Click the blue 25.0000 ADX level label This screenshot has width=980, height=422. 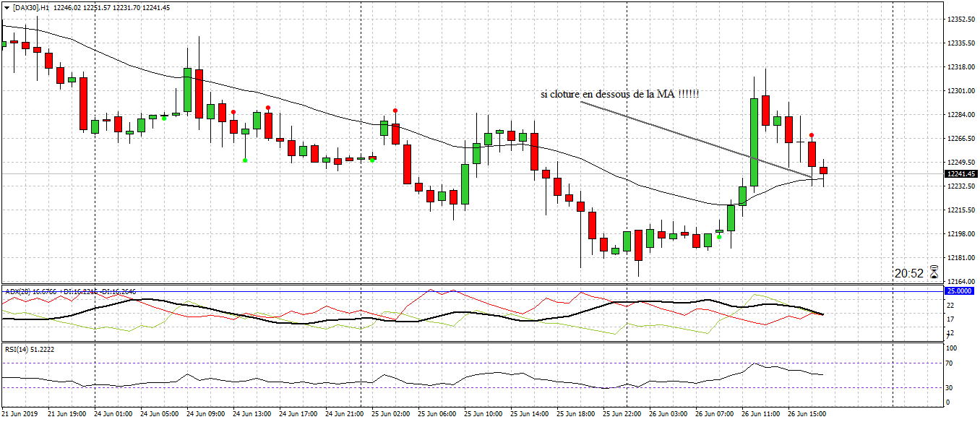961,290
